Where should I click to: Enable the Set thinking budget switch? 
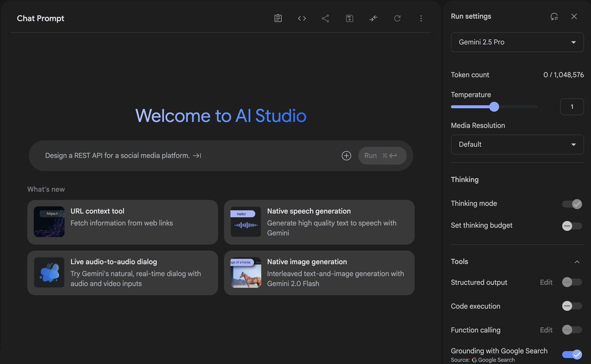(572, 226)
